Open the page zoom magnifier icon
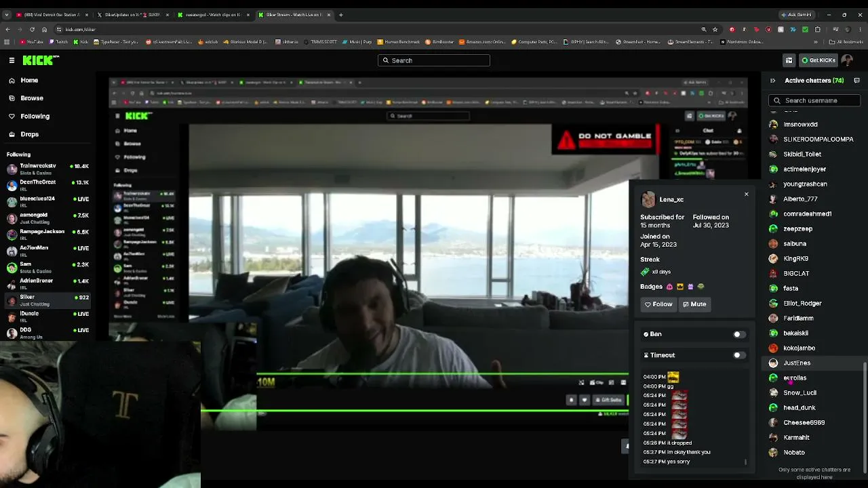This screenshot has height=488, width=868. (x=704, y=29)
